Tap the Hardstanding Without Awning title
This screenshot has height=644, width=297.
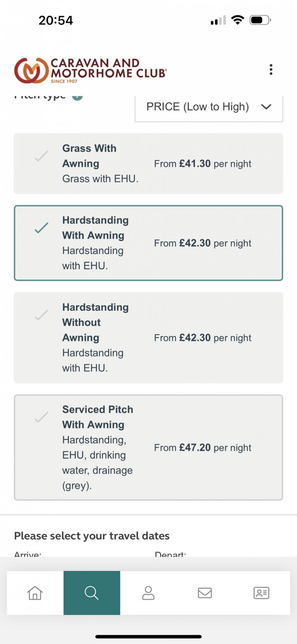pyautogui.click(x=95, y=322)
